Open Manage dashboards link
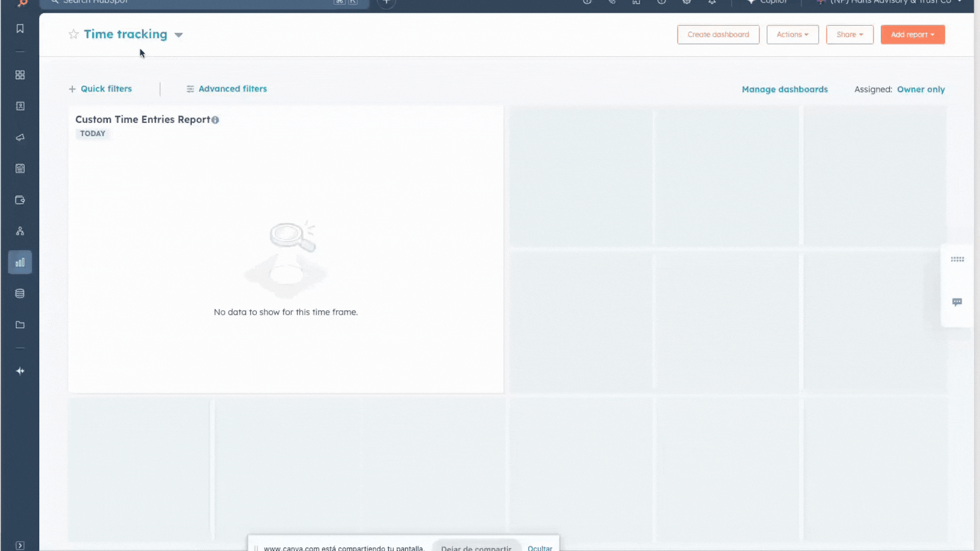 pos(785,89)
